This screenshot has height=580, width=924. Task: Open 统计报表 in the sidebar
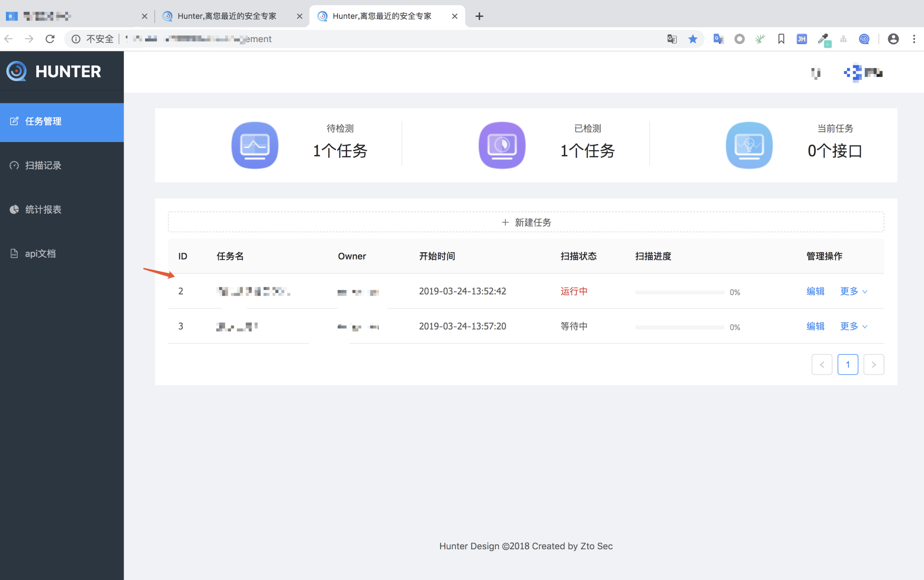[62, 210]
